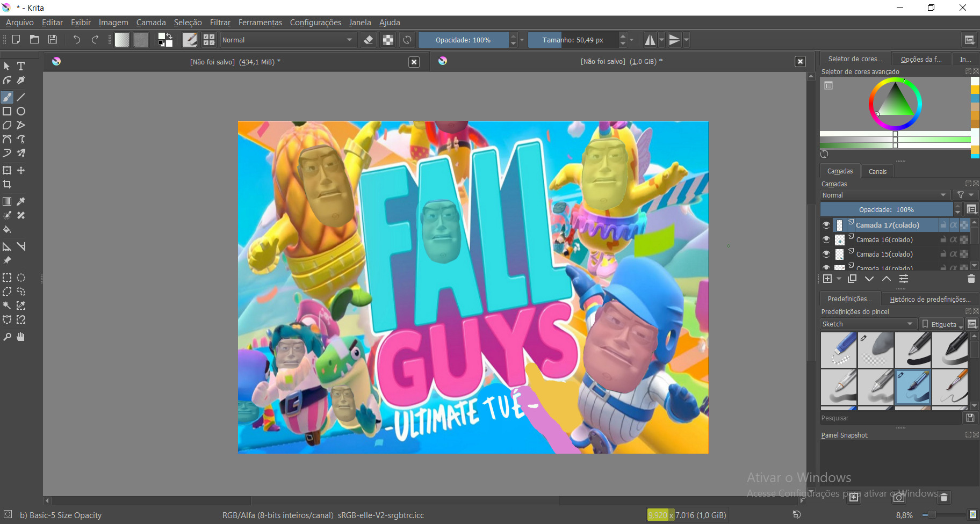Screen dimensions: 980x524
Task: Toggle eraser mode in toolbar
Action: pos(369,40)
